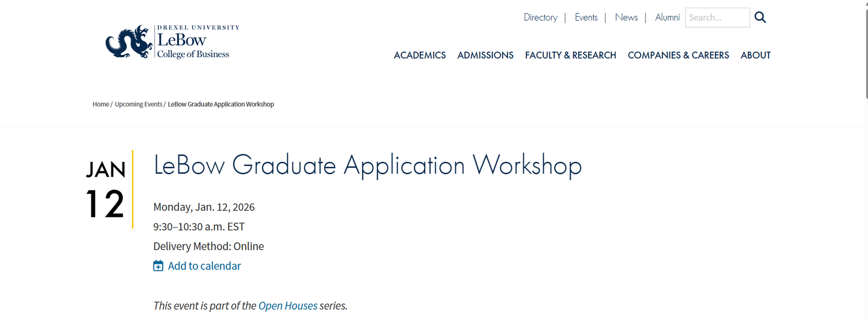Expand the Companies & Careers menu
The height and width of the screenshot is (320, 868).
[678, 55]
